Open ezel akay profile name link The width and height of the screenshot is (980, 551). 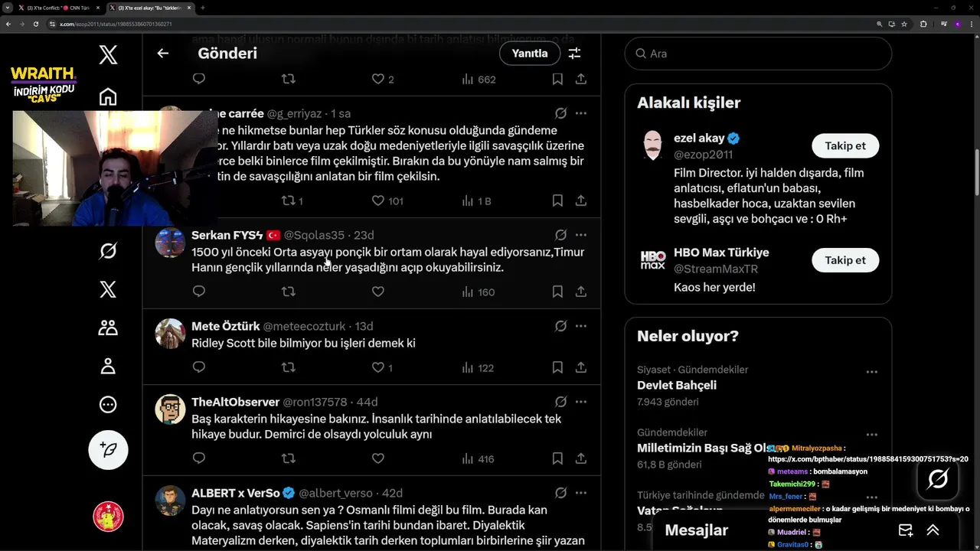tap(699, 138)
